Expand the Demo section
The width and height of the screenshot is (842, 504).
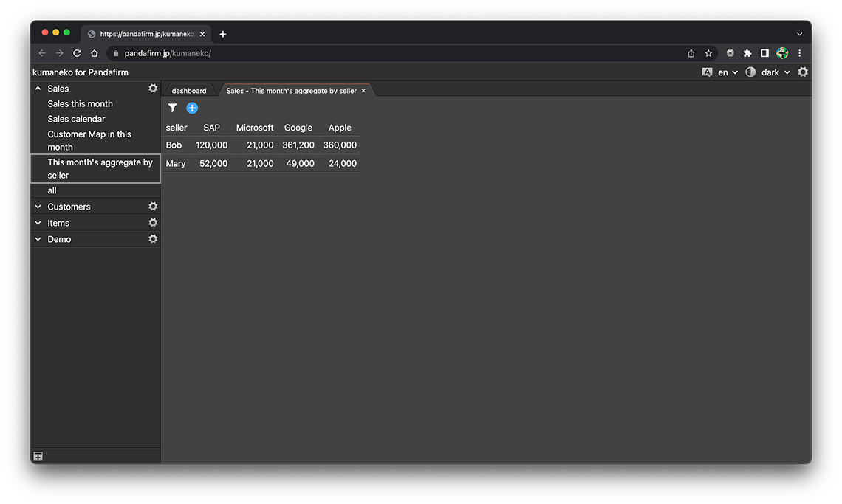click(38, 239)
